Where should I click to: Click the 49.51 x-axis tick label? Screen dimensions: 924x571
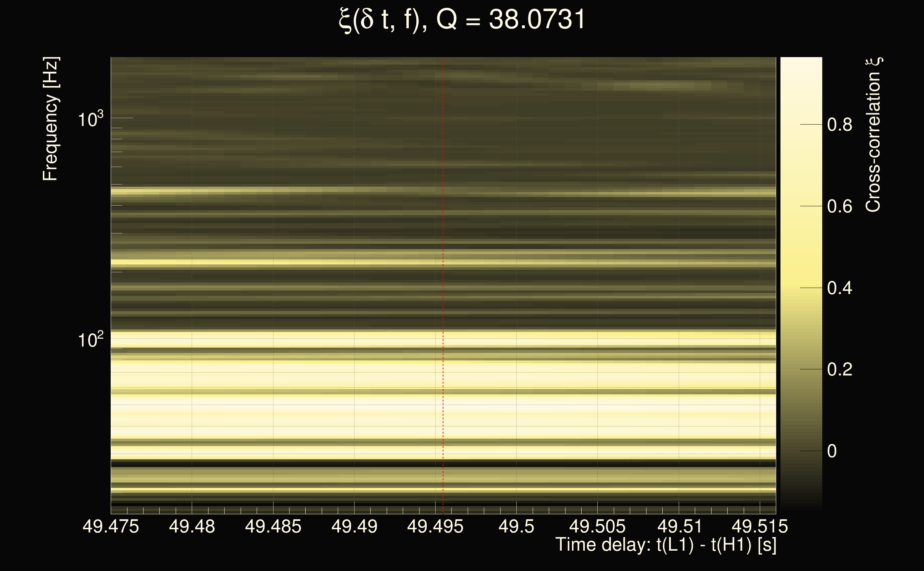pyautogui.click(x=679, y=526)
